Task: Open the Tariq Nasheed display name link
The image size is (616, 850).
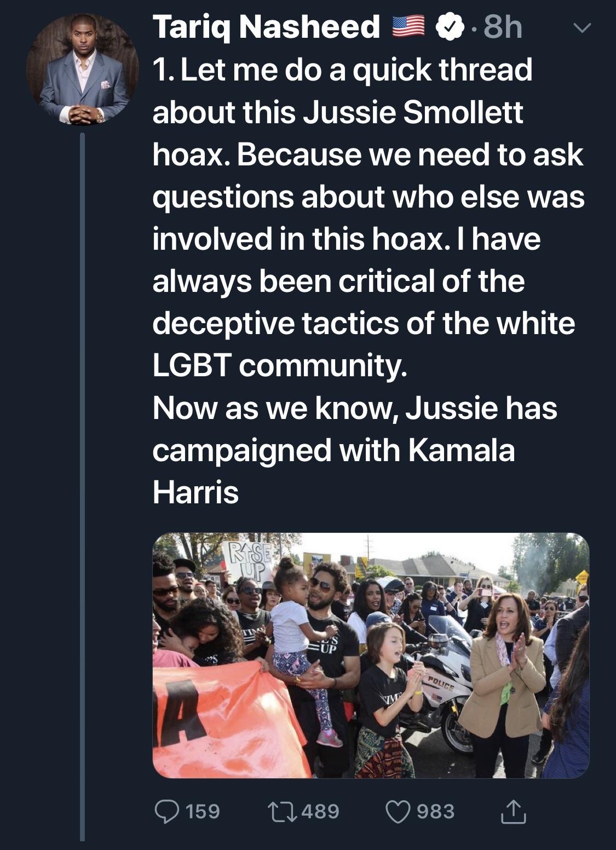Action: tap(266, 27)
